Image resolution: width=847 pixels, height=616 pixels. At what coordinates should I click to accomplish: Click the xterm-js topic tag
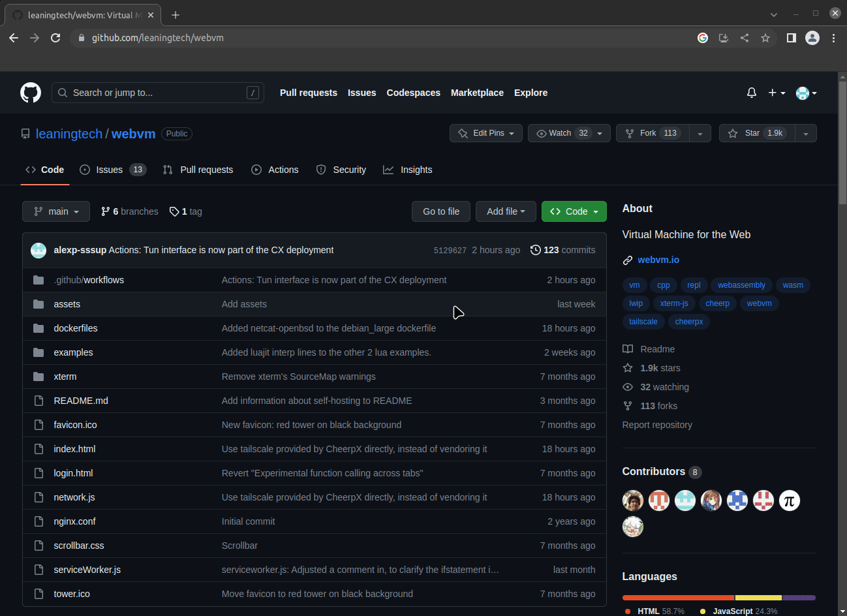tap(674, 303)
